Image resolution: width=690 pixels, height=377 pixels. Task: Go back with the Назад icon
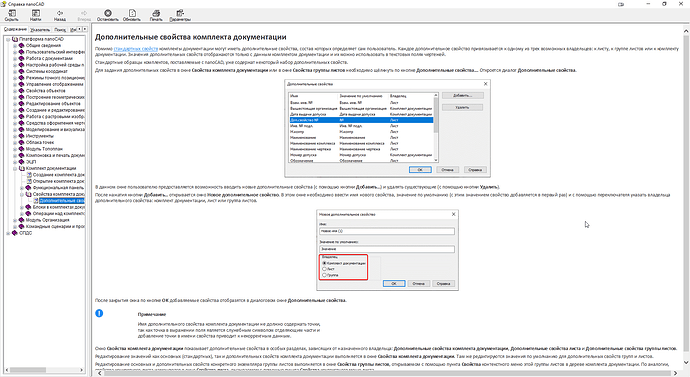(60, 13)
